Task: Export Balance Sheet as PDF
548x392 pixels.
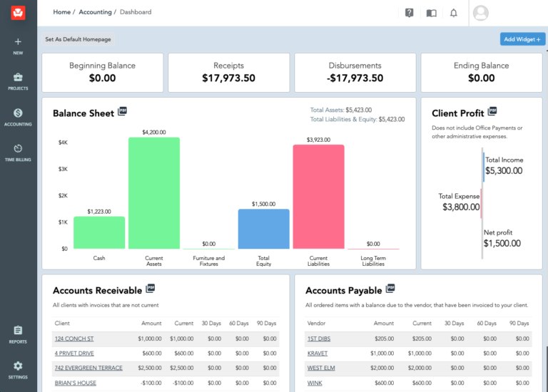Action: click(x=123, y=111)
